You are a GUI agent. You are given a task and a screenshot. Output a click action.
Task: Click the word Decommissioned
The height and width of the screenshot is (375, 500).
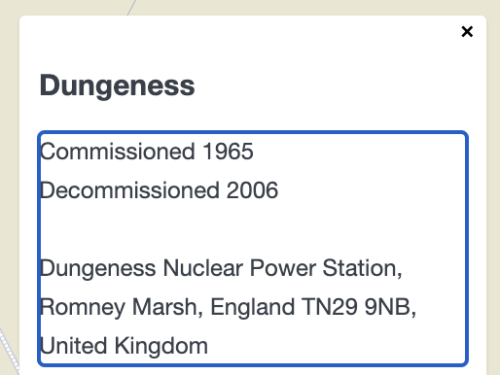[x=130, y=190]
